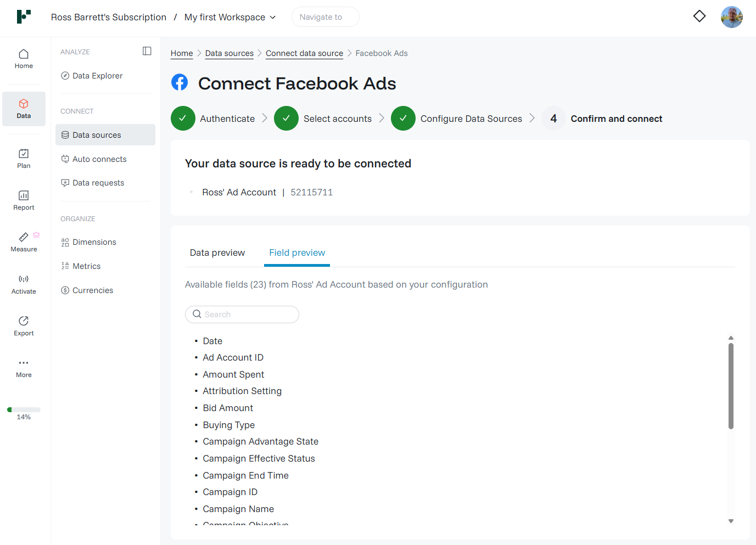This screenshot has height=545, width=756.
Task: Open Metrics menu item
Action: pyautogui.click(x=81, y=266)
